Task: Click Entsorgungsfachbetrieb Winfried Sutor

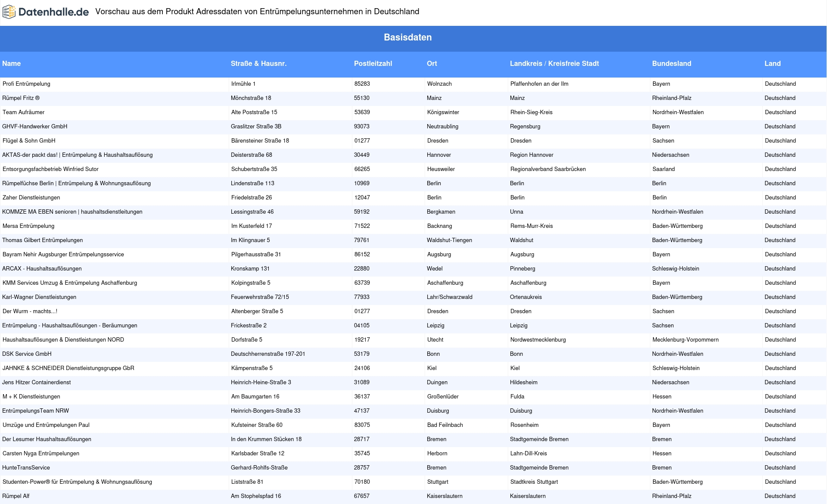Action: (50, 169)
